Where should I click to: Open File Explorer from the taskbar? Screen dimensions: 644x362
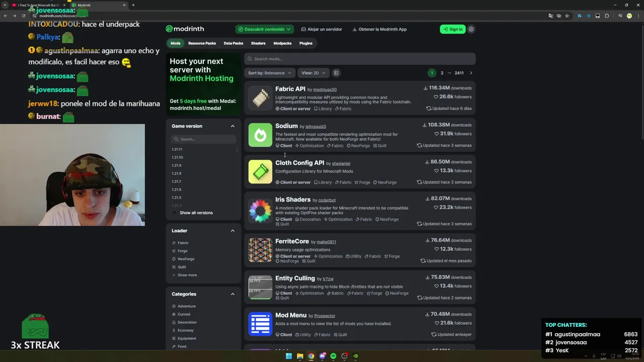[x=300, y=356]
